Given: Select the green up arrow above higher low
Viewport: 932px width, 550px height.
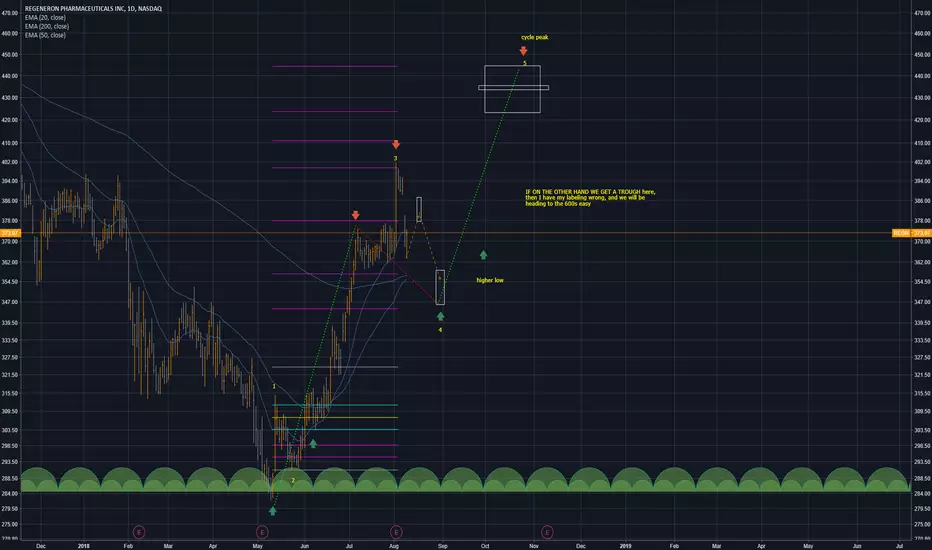Looking at the screenshot, I should pos(483,255).
